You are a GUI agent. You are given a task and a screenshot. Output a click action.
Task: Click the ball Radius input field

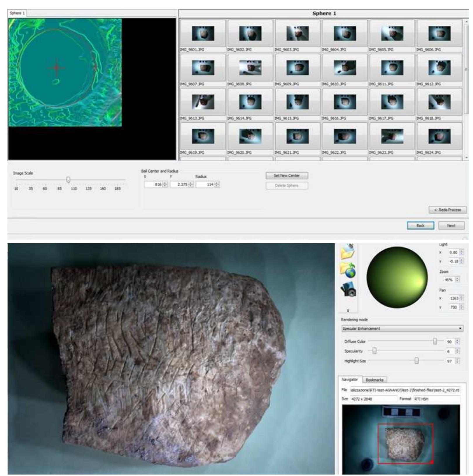(205, 184)
